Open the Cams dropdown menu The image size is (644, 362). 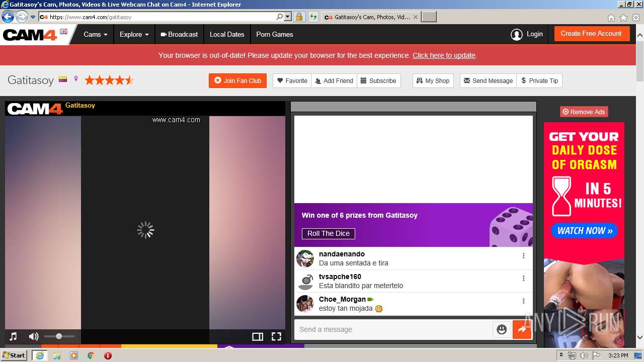click(x=96, y=35)
